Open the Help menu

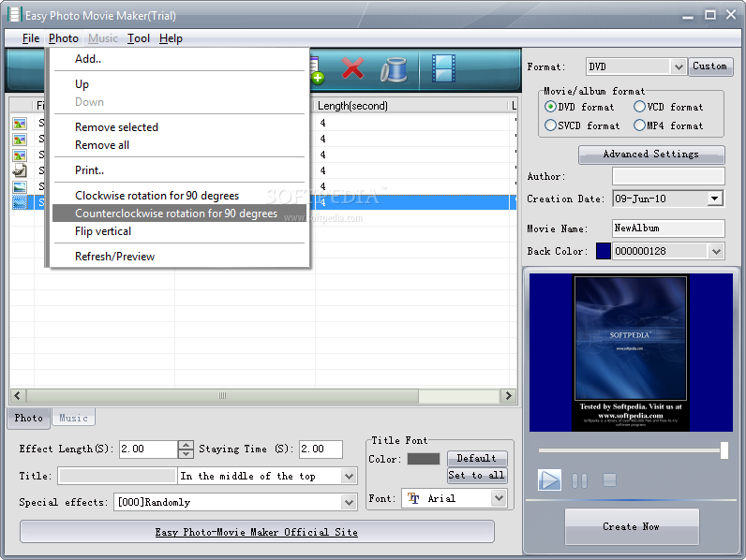point(171,38)
